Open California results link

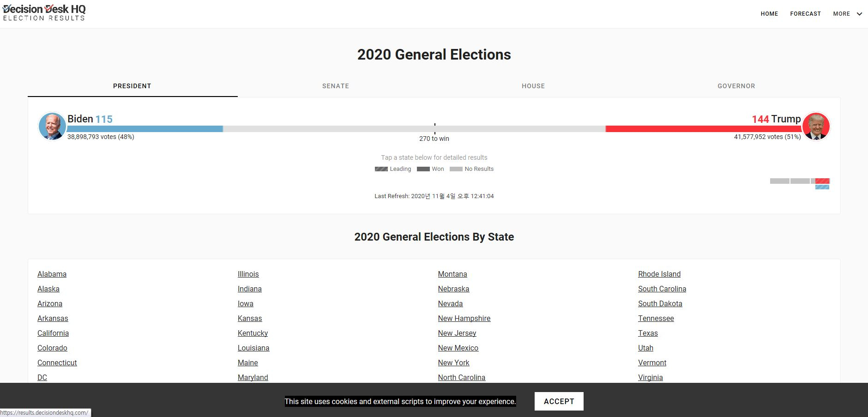click(53, 333)
